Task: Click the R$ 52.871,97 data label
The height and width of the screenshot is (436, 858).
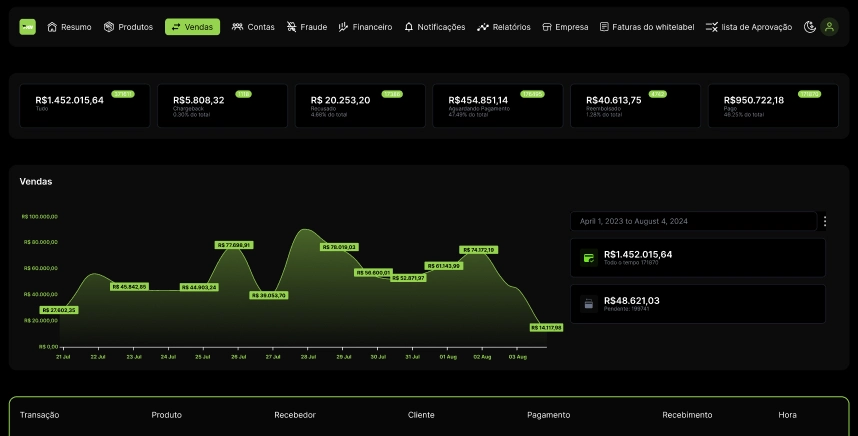Action: 408,278
